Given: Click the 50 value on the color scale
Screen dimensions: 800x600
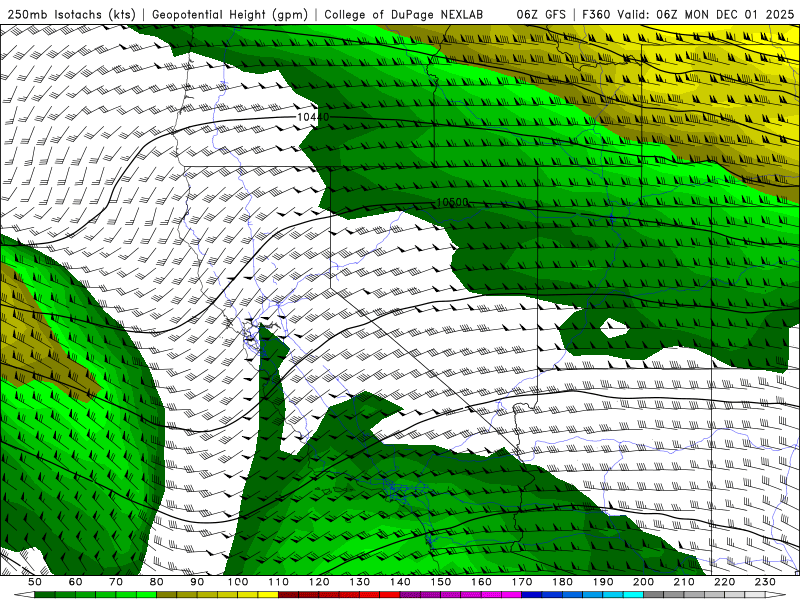Looking at the screenshot, I should pos(35,582).
